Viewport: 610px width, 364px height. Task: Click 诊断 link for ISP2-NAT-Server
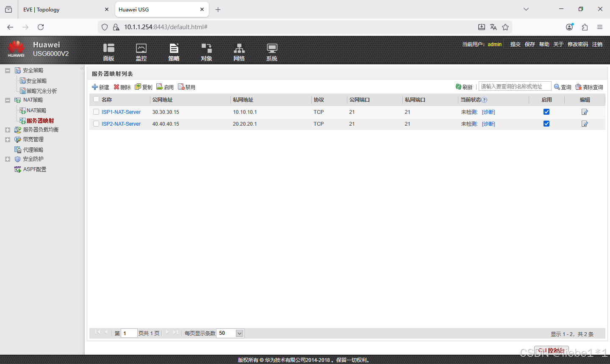click(488, 124)
